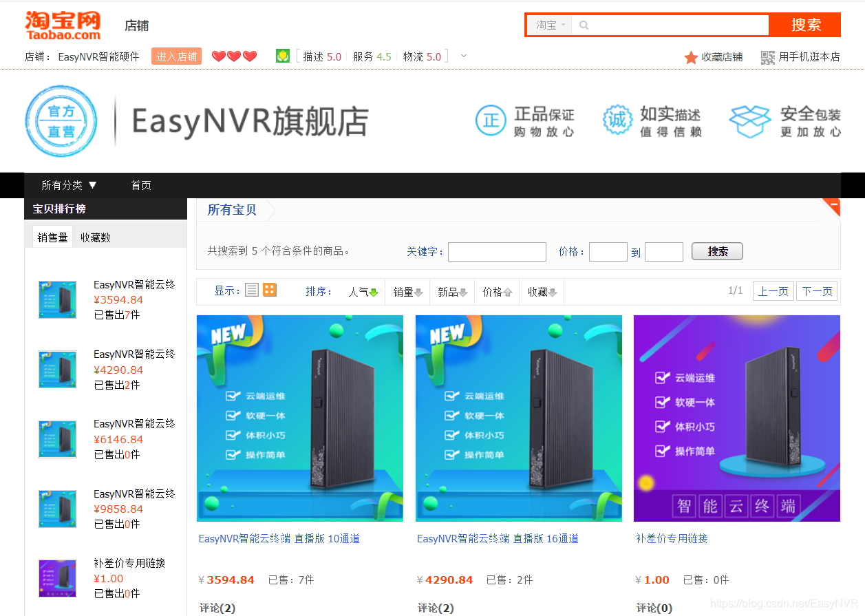Screen dimensions: 865x616
Task: Open the purple 智能云终端 product image
Action: click(x=737, y=418)
